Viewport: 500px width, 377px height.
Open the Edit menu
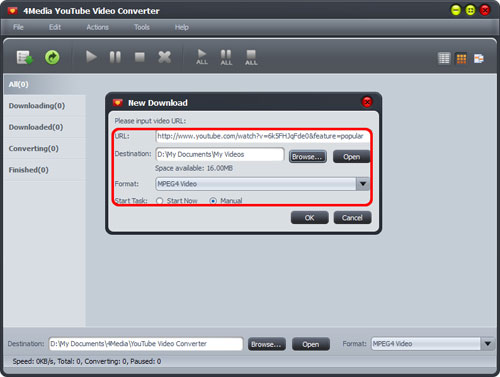click(x=55, y=27)
